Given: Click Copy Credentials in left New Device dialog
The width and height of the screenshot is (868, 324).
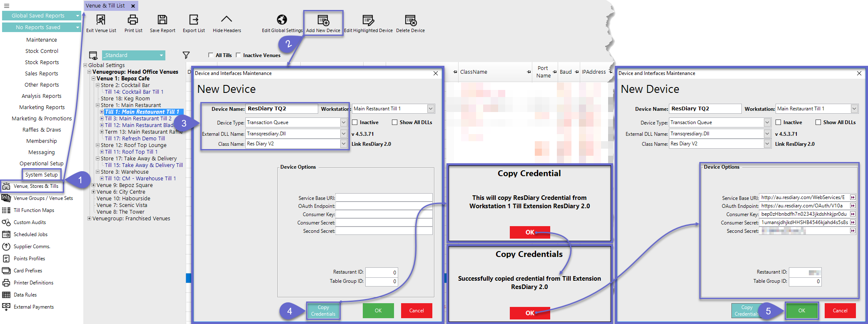Looking at the screenshot, I should [x=323, y=311].
